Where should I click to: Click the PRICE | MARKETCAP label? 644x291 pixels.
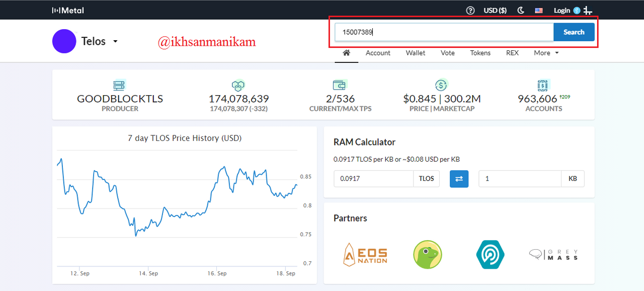click(442, 109)
